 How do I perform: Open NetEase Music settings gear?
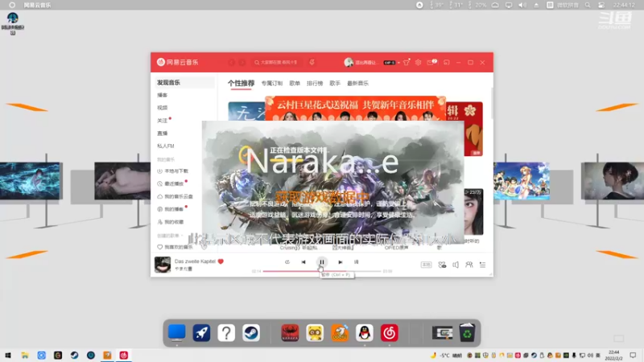418,63
